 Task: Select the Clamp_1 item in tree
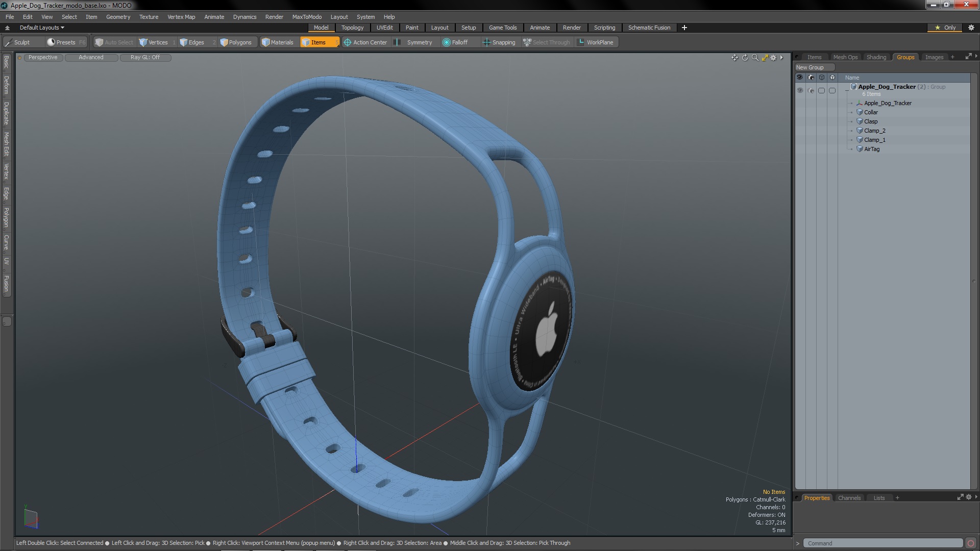point(874,140)
